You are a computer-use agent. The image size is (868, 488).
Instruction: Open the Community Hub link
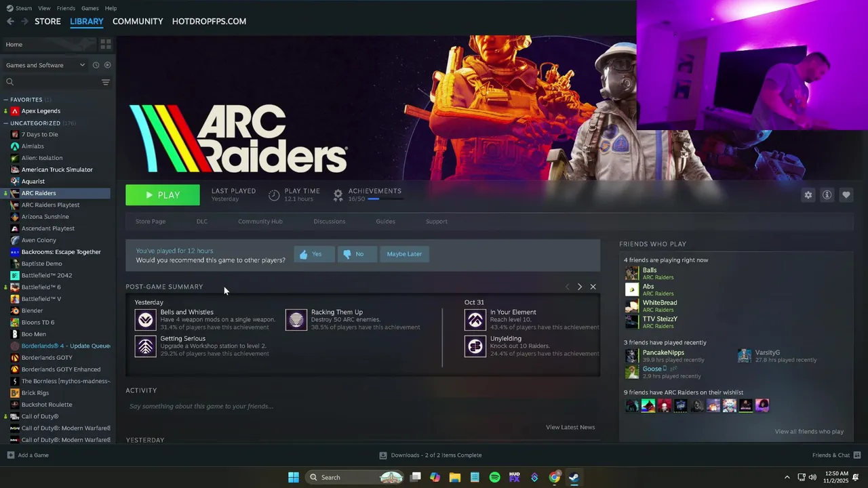pyautogui.click(x=260, y=222)
